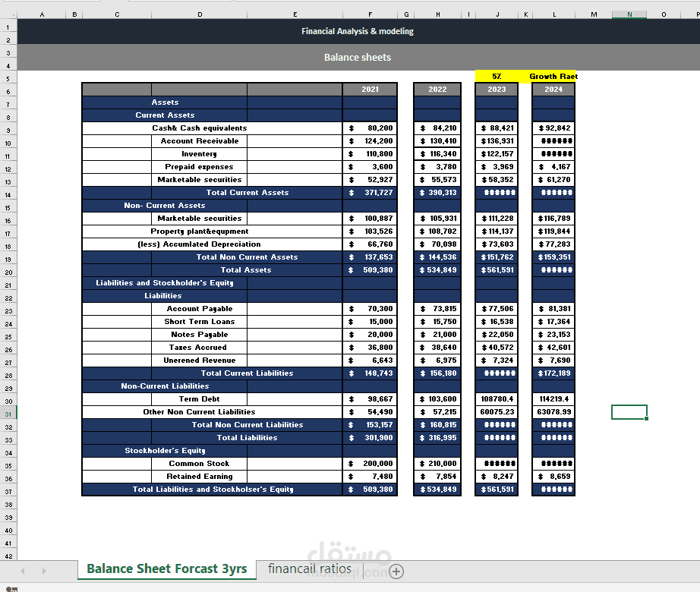Select row 31 header
Screen dimensions: 700x592
click(8, 414)
